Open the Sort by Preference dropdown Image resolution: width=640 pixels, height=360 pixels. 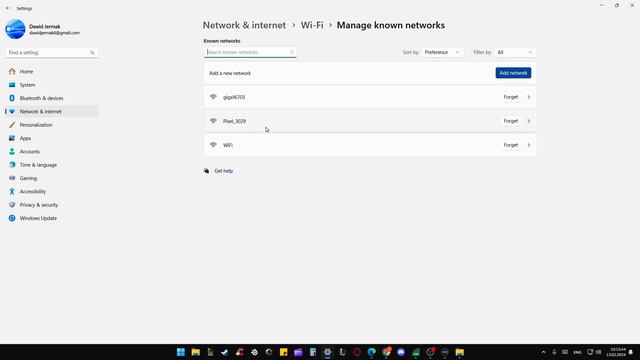442,52
